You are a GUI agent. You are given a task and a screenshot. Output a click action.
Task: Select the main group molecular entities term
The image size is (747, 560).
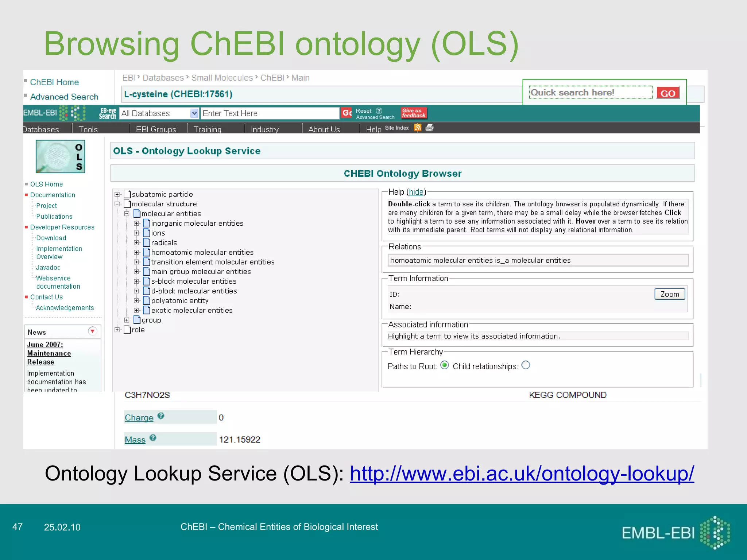pos(201,272)
